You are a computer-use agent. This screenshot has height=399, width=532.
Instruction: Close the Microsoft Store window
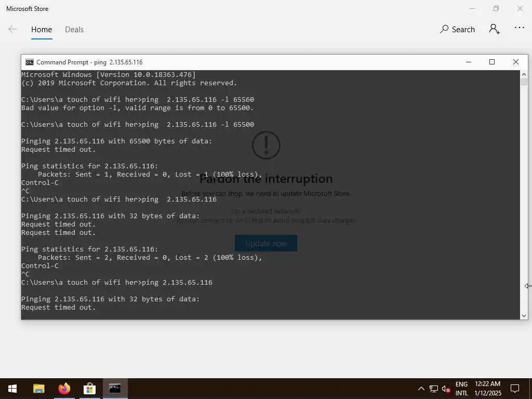click(x=520, y=8)
